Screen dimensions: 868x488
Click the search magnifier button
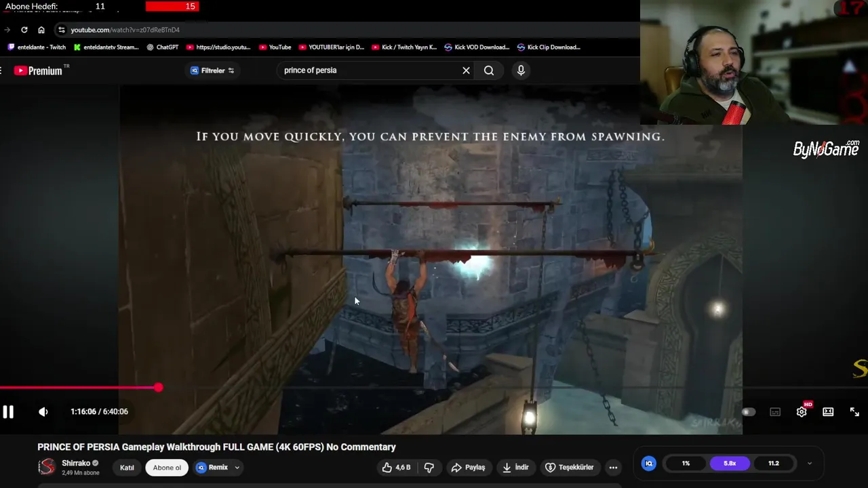coord(489,70)
